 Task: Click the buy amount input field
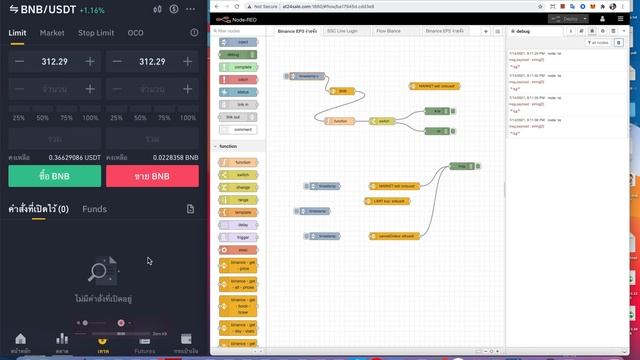[55, 89]
